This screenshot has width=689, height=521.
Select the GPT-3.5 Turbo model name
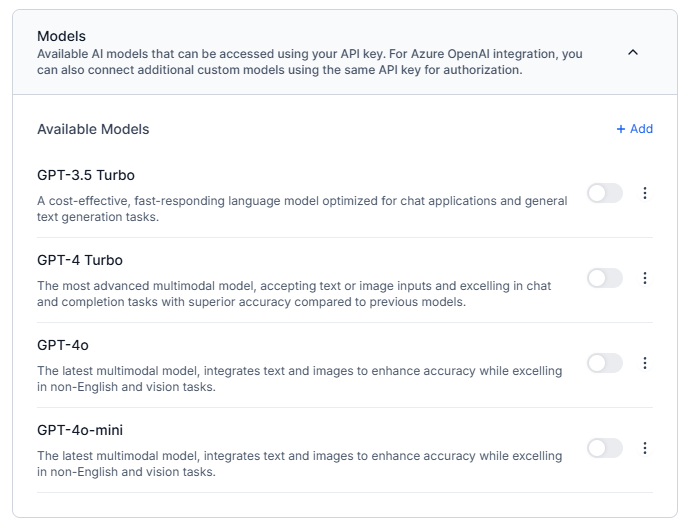[x=86, y=175]
